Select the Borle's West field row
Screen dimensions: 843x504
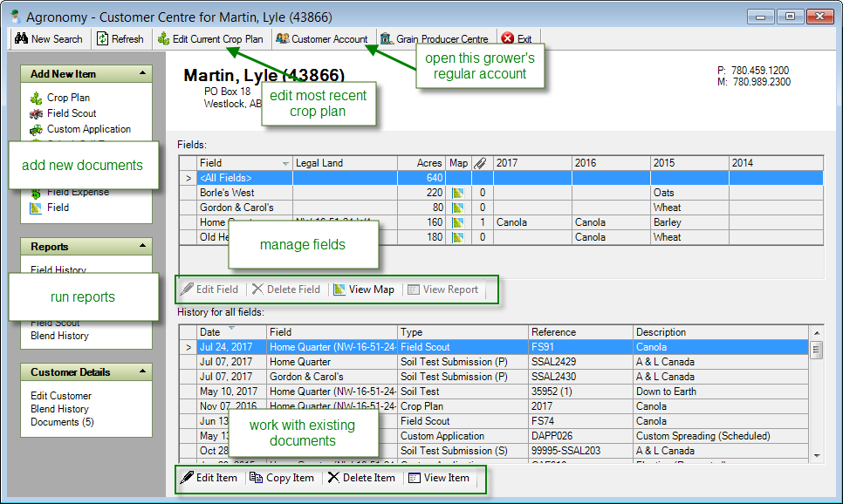click(x=501, y=193)
